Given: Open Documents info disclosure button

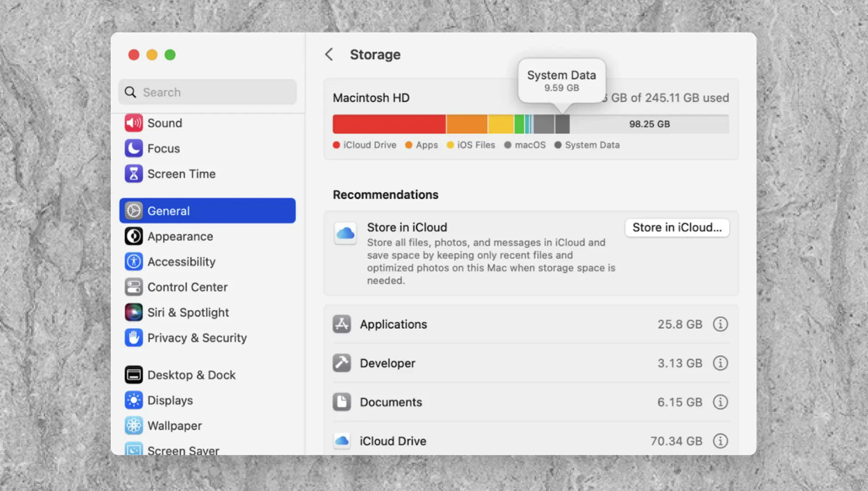Looking at the screenshot, I should 720,402.
